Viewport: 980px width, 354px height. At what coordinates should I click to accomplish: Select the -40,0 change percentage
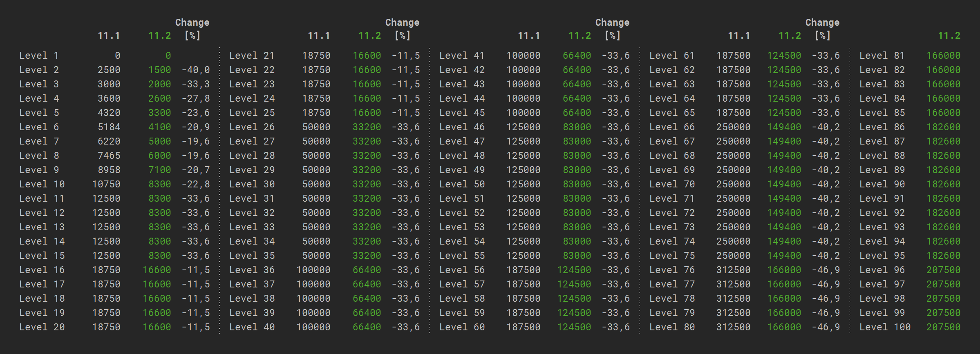click(196, 70)
